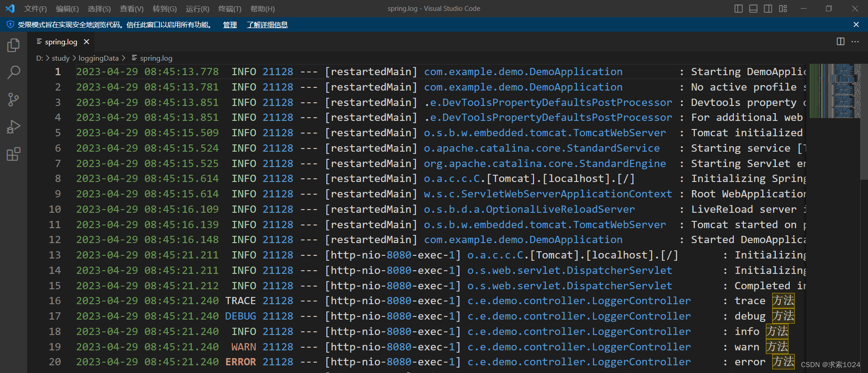Open the 运行(R) menu
Screen dimensions: 868x373
[198, 9]
